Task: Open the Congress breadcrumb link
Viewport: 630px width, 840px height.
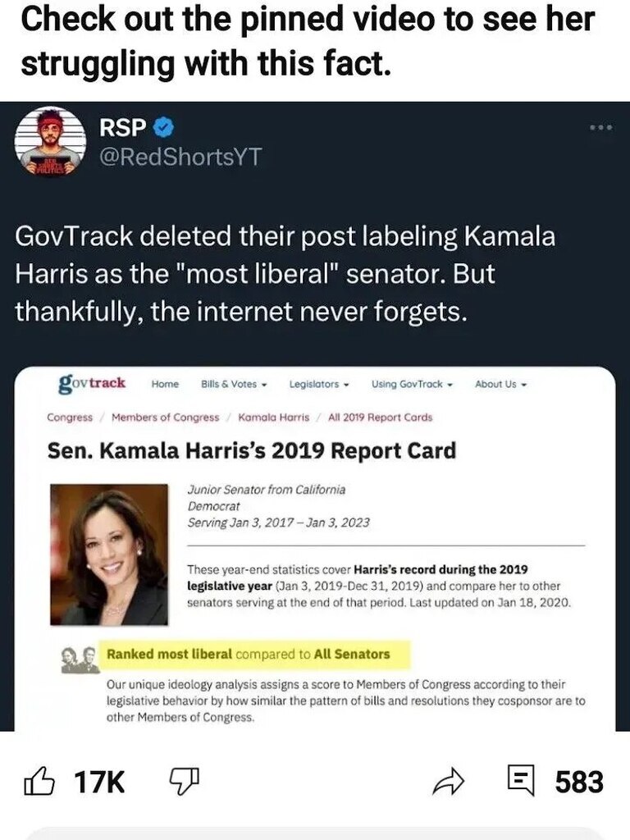Action: pyautogui.click(x=70, y=417)
